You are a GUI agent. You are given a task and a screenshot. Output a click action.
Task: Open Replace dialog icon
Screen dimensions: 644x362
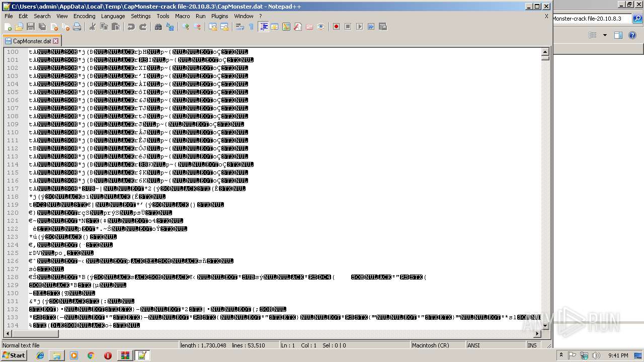click(x=170, y=27)
